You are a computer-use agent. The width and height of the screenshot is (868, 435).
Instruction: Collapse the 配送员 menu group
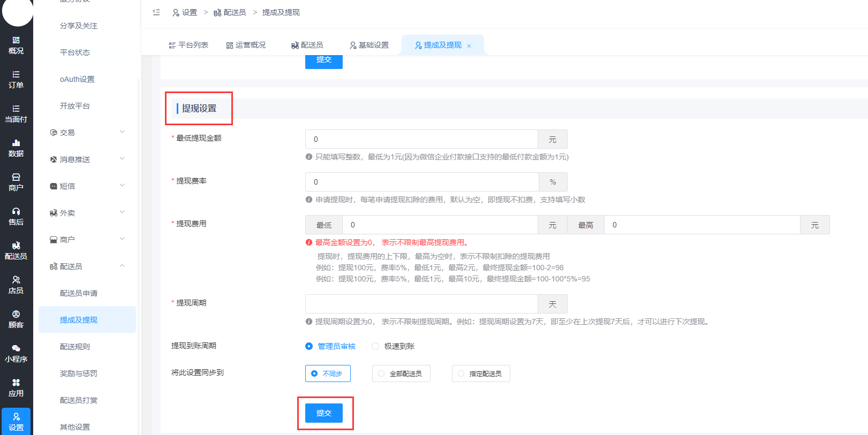tap(87, 266)
